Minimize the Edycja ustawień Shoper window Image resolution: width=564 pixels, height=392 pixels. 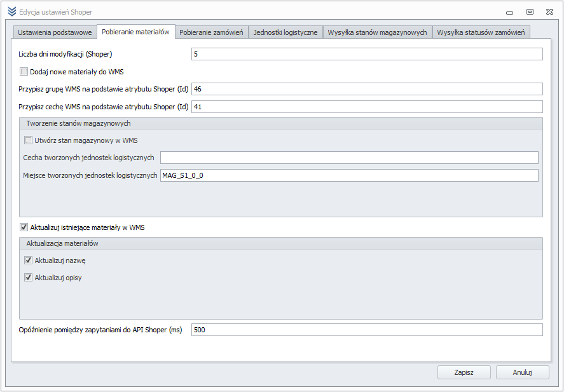(509, 12)
